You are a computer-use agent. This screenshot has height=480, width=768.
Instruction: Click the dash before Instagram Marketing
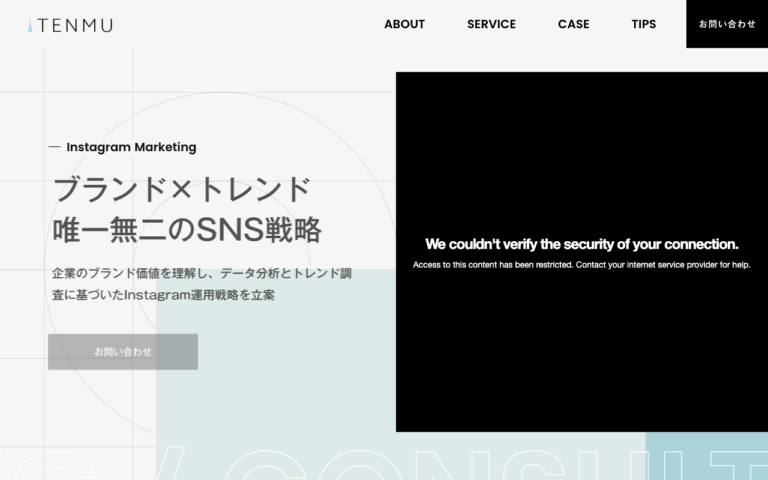55,146
